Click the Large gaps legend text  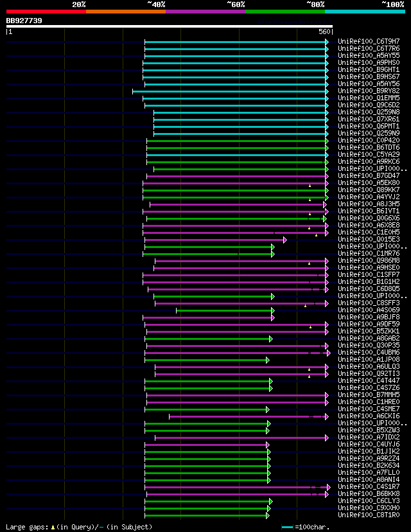[28, 528]
